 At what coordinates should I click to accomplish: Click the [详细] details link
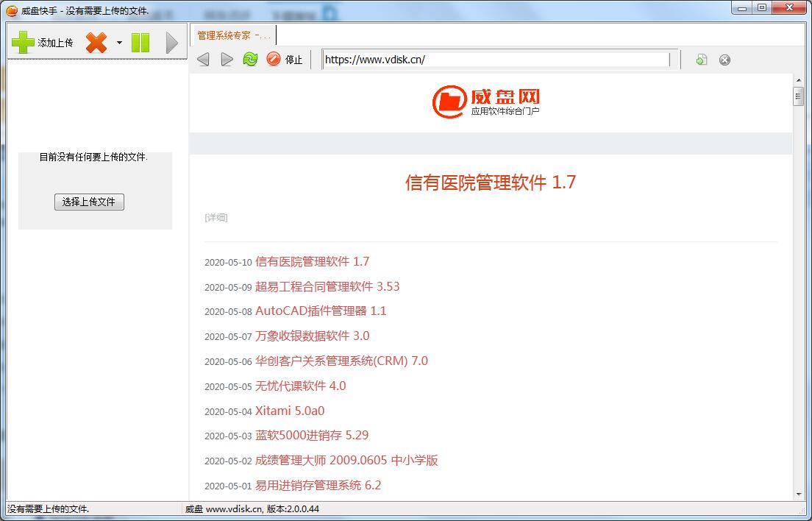pos(216,218)
